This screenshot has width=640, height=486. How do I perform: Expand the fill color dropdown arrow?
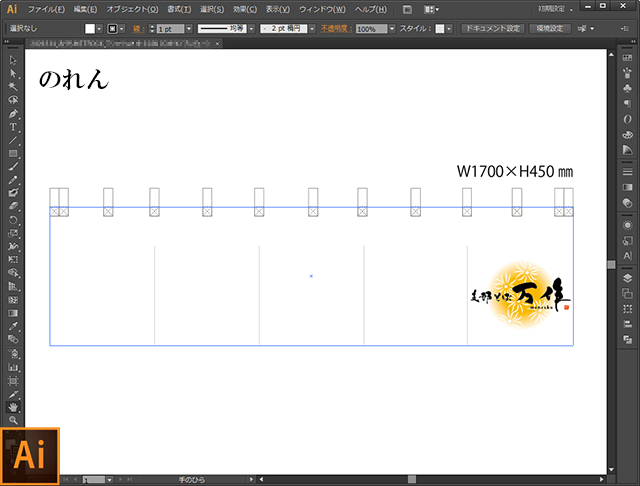coord(99,29)
